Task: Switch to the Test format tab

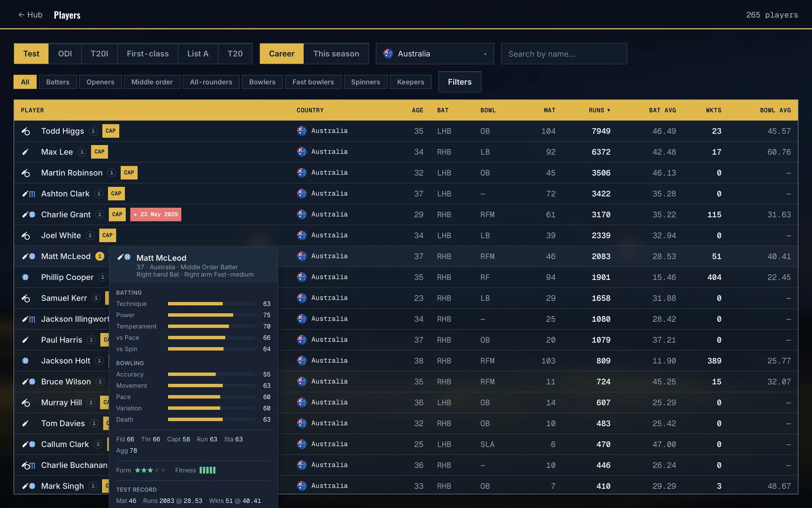Action: click(31, 54)
